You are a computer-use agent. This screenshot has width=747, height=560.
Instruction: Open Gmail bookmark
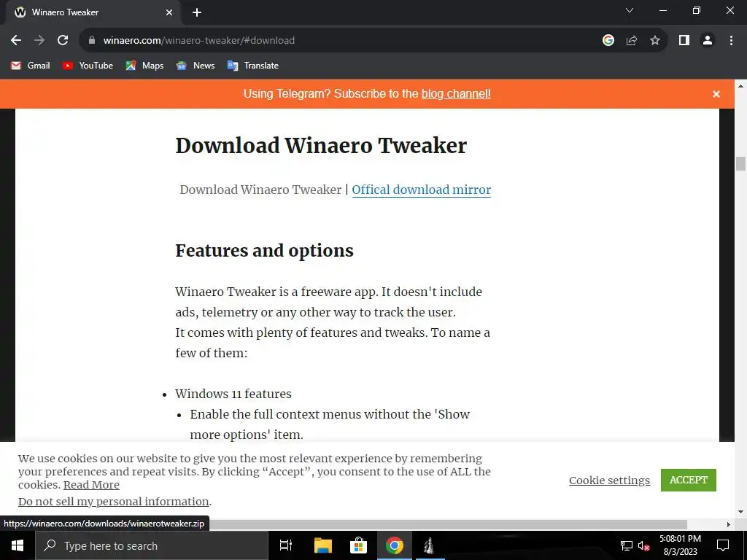pyautogui.click(x=31, y=66)
